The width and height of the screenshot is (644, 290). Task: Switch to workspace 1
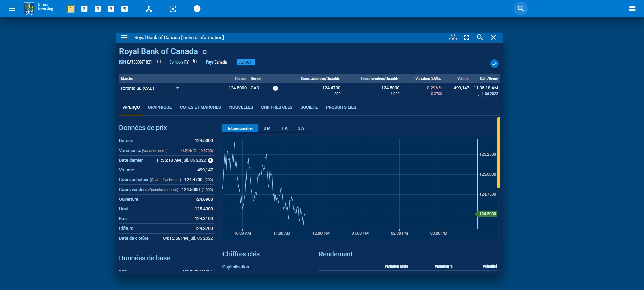tap(71, 9)
